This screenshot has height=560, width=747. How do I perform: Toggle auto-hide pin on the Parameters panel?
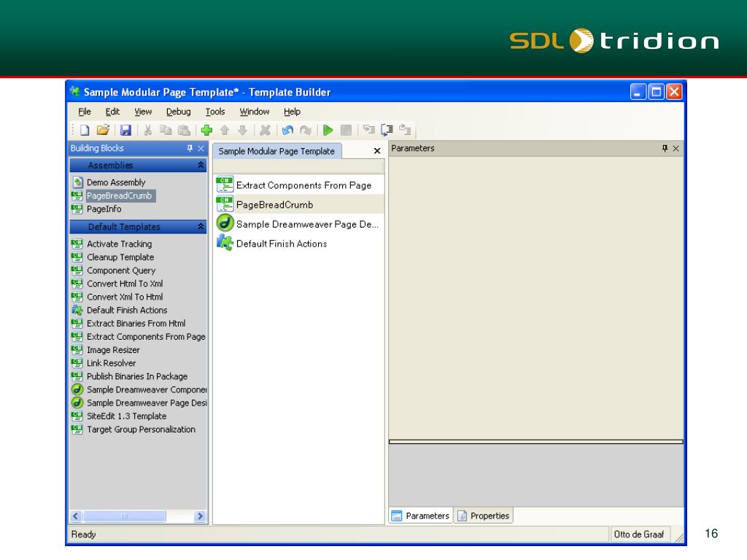point(665,149)
